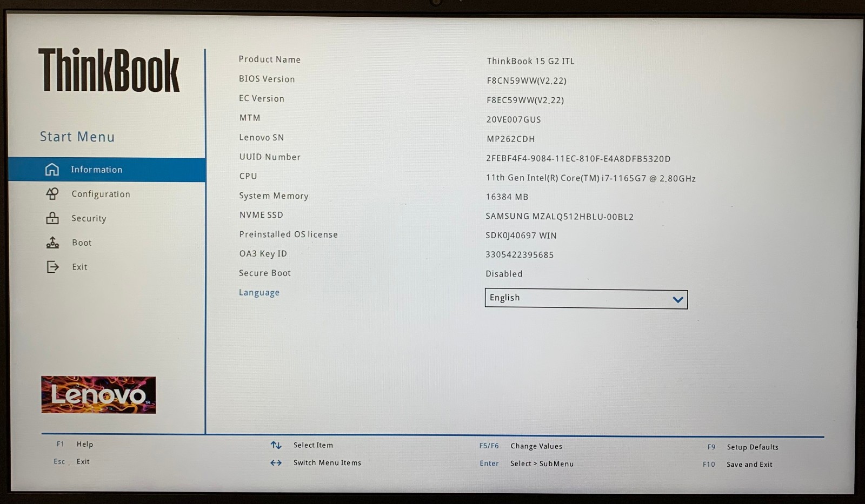Click the UUID Number label
The image size is (865, 504).
tap(270, 157)
